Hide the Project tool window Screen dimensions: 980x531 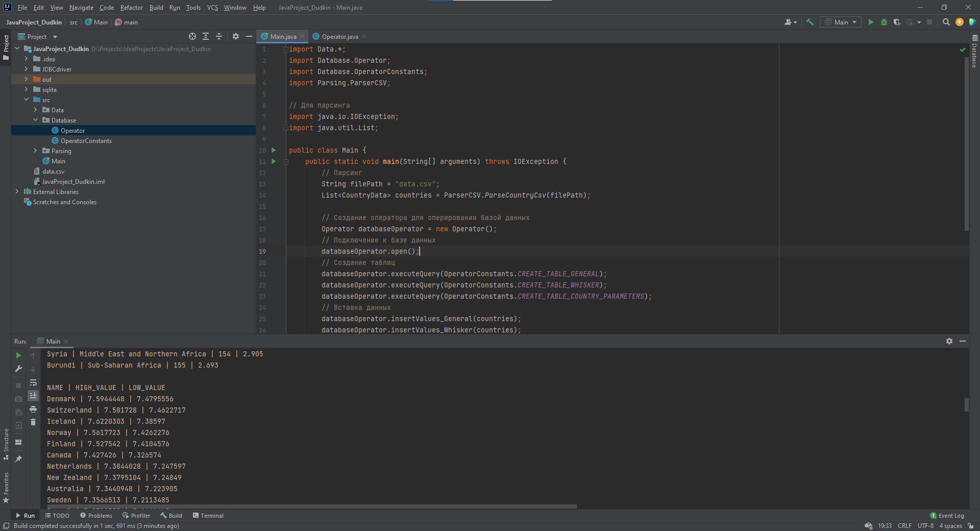pyautogui.click(x=249, y=36)
